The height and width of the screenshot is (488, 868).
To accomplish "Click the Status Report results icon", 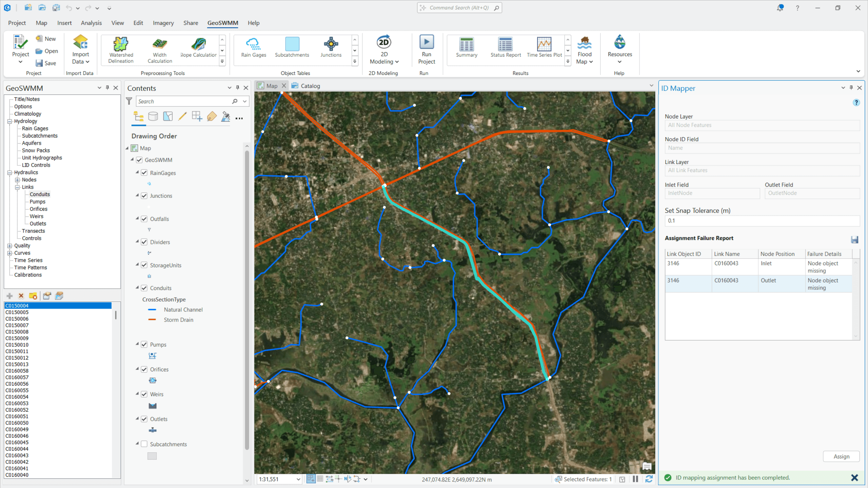I will coord(505,47).
